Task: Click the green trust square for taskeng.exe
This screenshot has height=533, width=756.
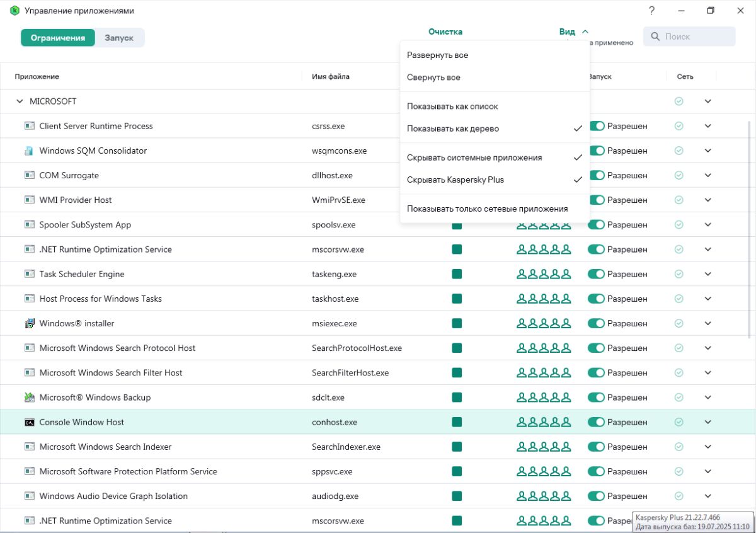Action: coord(457,274)
